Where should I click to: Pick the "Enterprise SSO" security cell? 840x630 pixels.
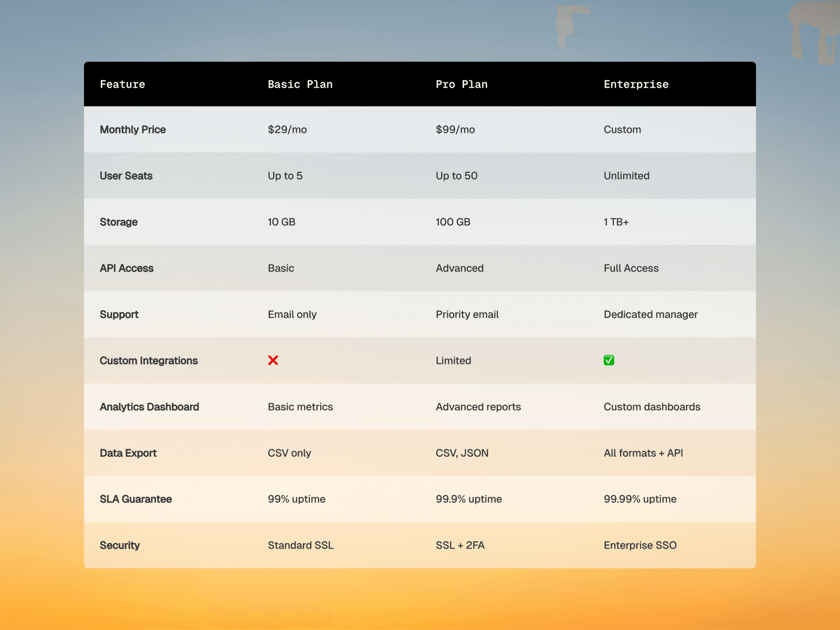click(x=640, y=545)
